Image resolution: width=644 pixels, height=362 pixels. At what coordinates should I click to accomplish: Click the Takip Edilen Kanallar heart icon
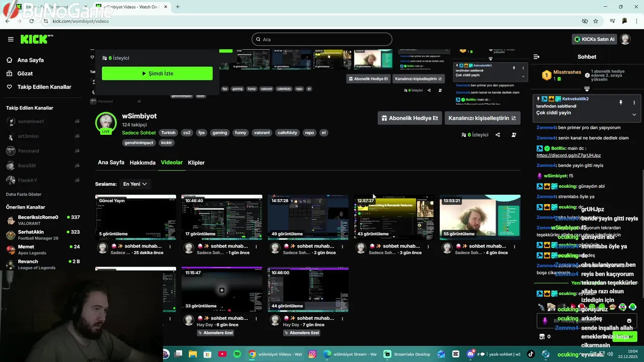(9, 87)
